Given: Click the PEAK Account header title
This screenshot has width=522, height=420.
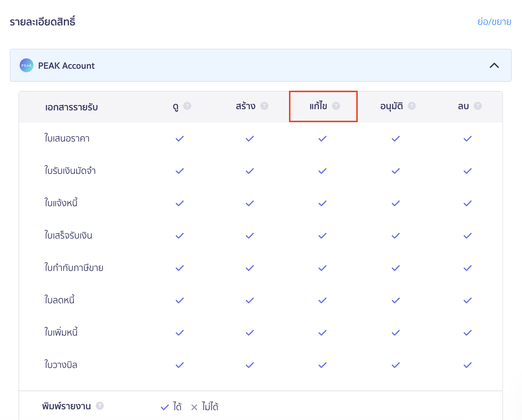Looking at the screenshot, I should pyautogui.click(x=66, y=66).
